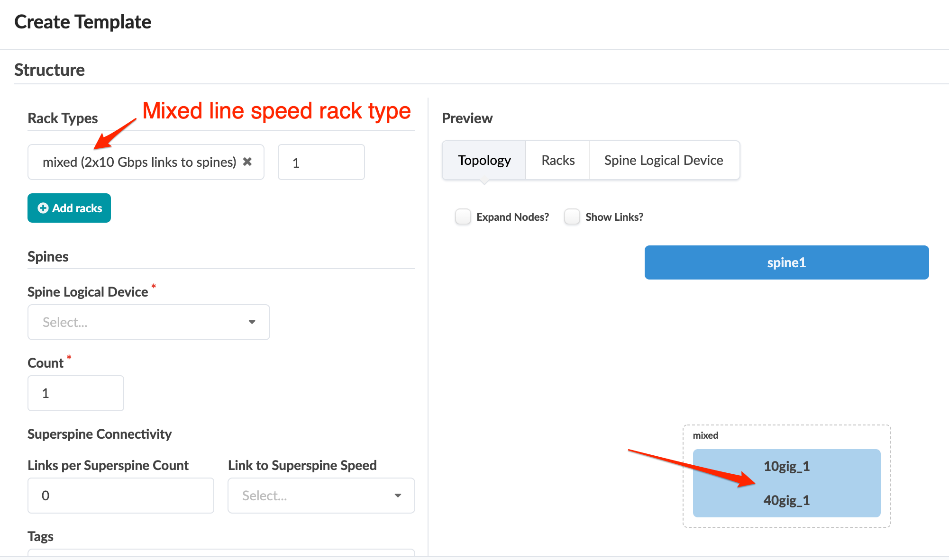Remove the mixed rack type with the X icon
The image size is (949, 560).
click(x=247, y=162)
